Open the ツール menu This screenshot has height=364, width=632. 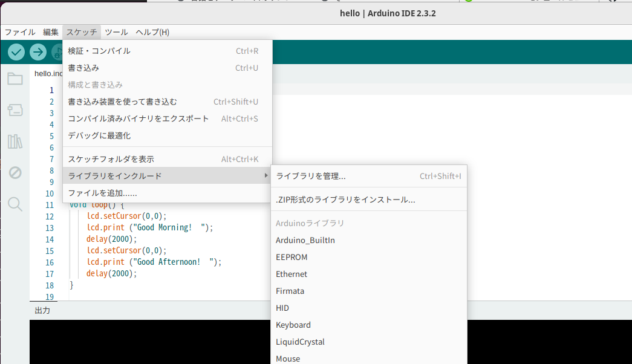[116, 32]
